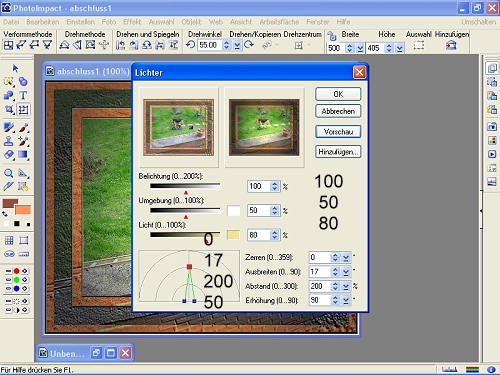Click the Drehwinkel 55.00 input field

210,45
